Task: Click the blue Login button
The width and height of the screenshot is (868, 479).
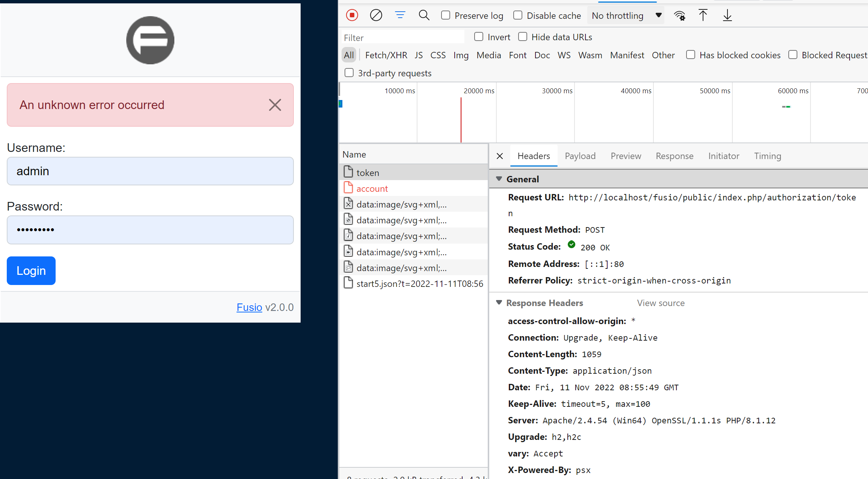Action: tap(31, 271)
